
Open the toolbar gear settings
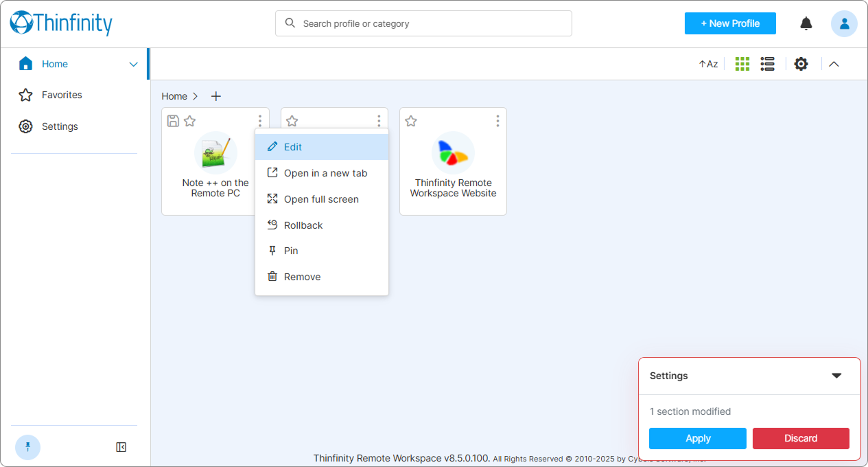pyautogui.click(x=801, y=64)
